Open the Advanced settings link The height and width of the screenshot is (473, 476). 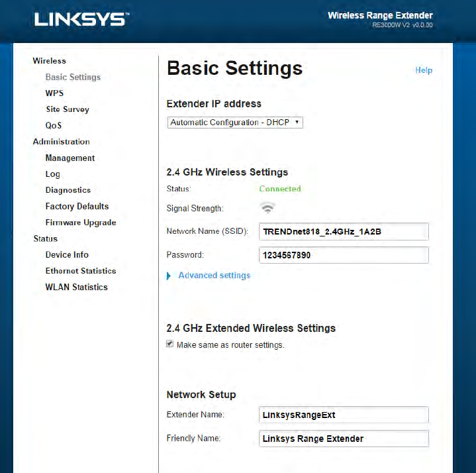pos(214,275)
